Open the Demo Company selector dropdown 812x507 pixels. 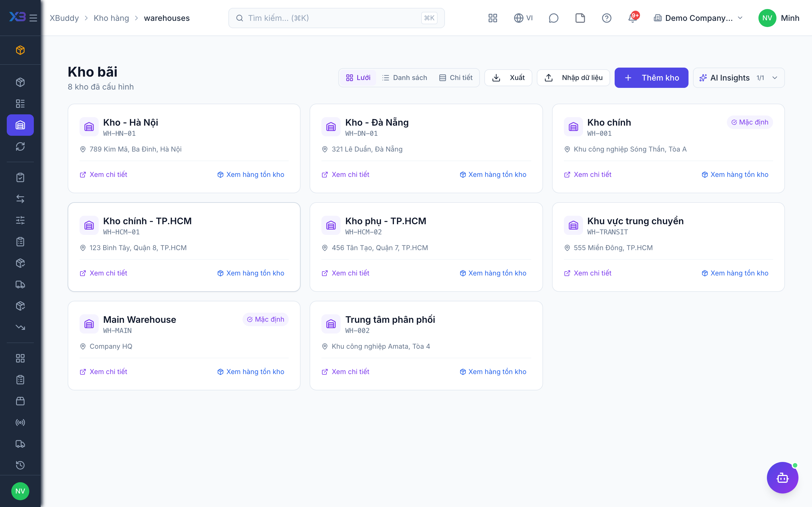pos(698,18)
